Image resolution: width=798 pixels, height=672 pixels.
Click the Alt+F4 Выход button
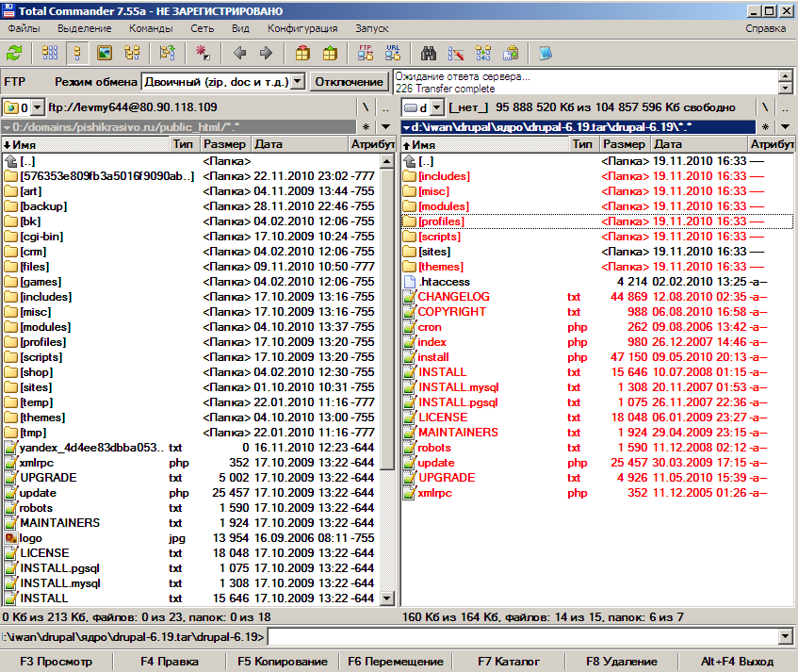[x=737, y=662]
